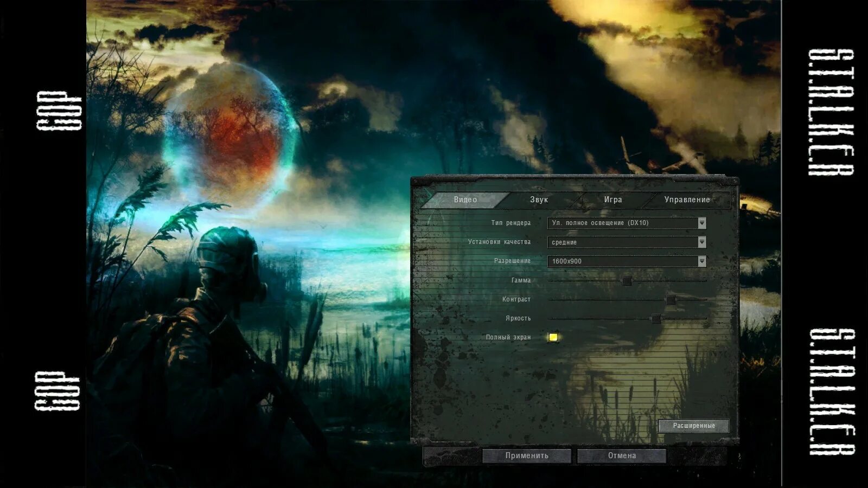Click the Отмена button
This screenshot has height=488, width=868.
click(622, 455)
